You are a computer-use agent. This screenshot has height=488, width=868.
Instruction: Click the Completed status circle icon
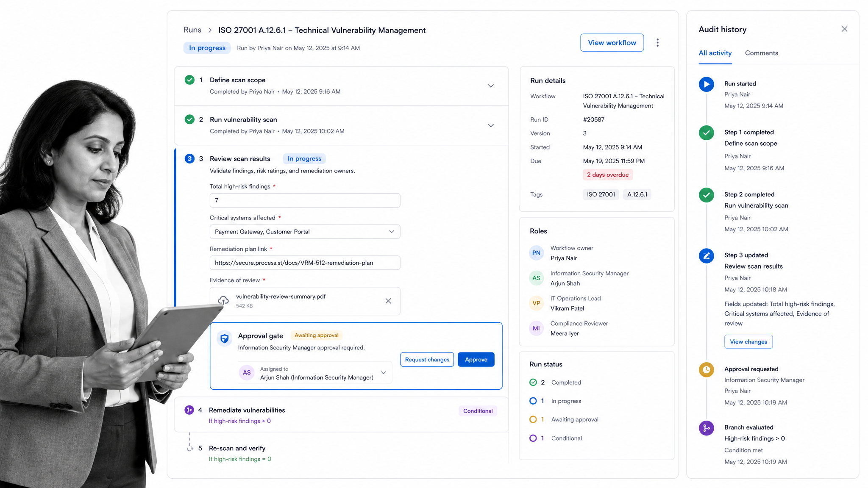[533, 383]
